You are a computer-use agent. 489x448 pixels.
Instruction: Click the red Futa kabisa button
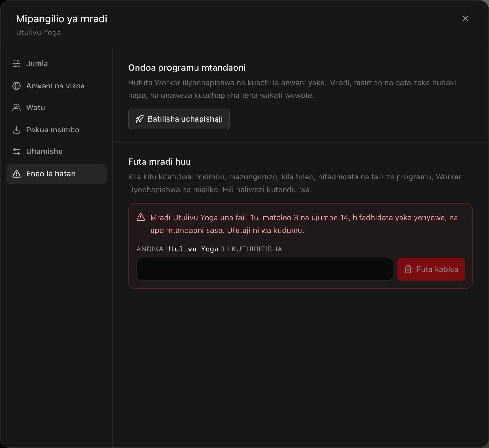coord(431,269)
